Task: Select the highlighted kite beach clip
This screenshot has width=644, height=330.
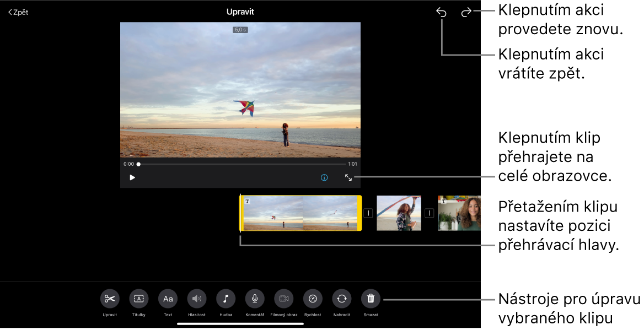Action: 300,213
